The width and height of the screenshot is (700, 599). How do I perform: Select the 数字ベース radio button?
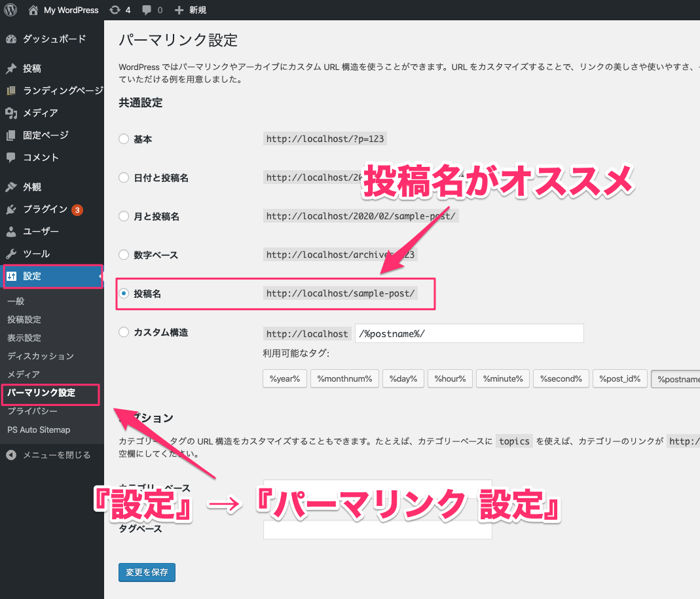point(124,255)
